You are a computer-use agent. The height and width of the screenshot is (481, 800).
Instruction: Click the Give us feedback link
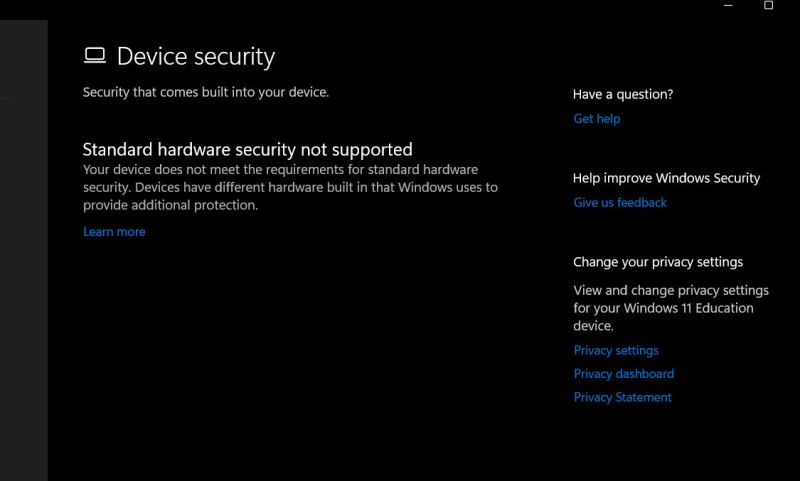click(x=620, y=203)
